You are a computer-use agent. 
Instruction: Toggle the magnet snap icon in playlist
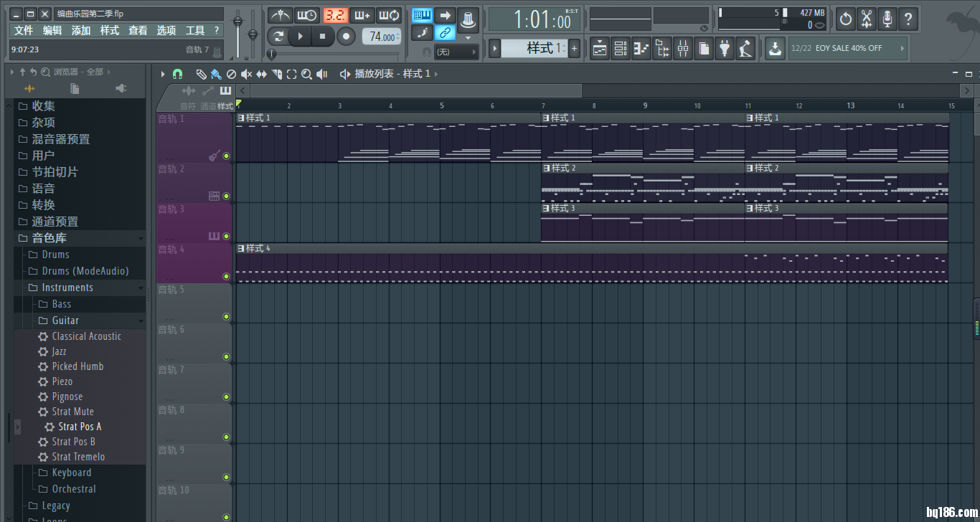pos(178,74)
